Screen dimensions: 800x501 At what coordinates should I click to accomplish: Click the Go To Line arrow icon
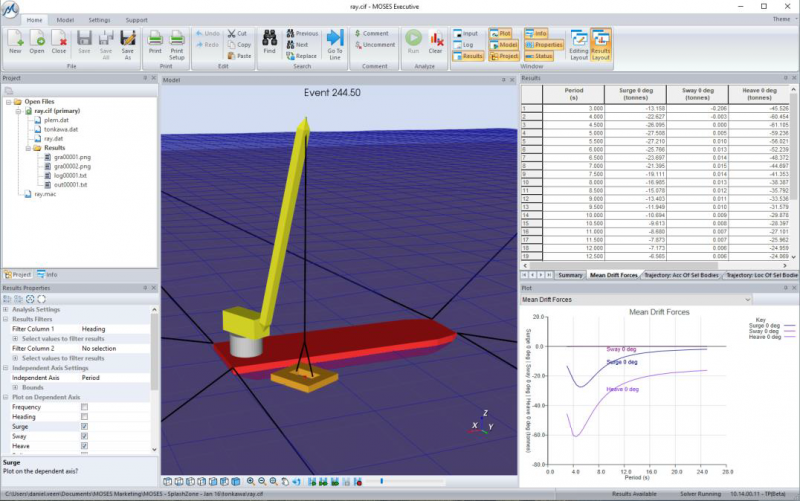[335, 38]
